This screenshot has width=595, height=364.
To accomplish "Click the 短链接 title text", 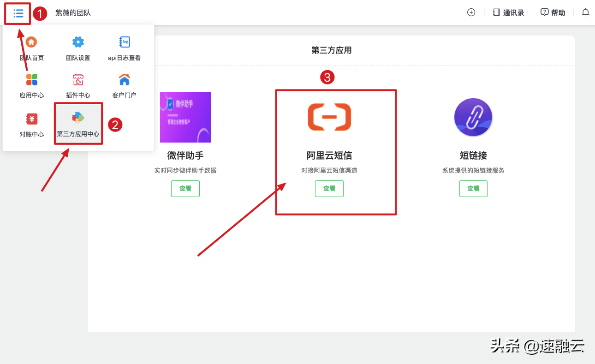I will [473, 155].
